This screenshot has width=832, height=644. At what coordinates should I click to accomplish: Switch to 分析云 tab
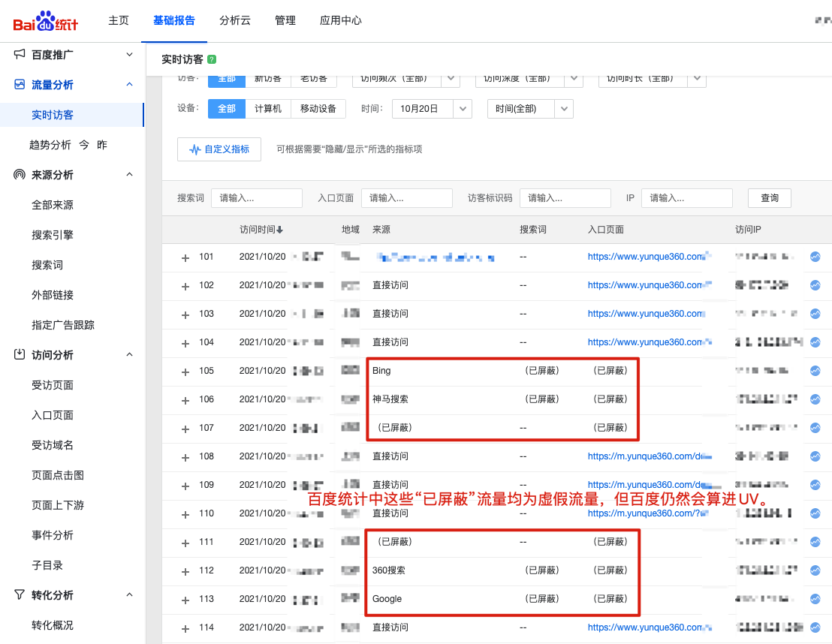point(235,20)
